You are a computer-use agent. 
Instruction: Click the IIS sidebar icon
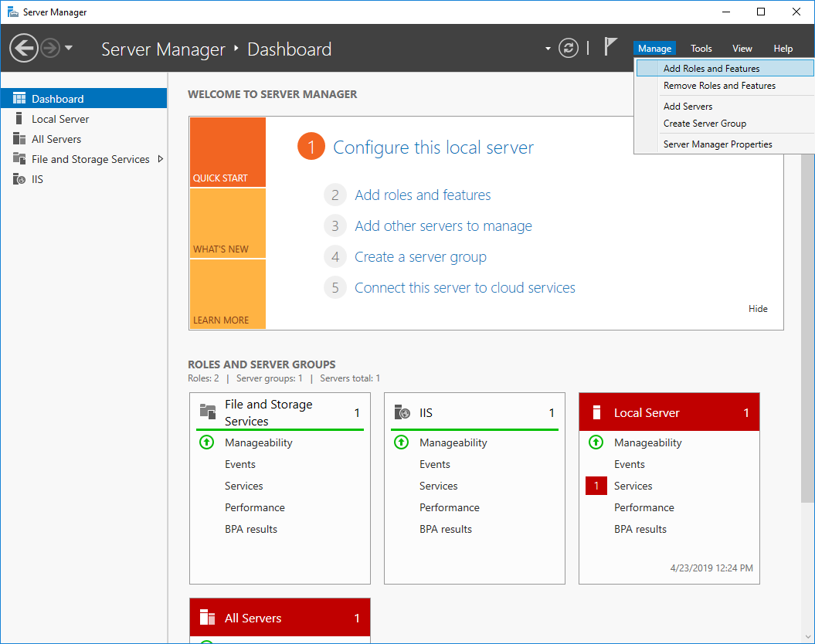19,179
